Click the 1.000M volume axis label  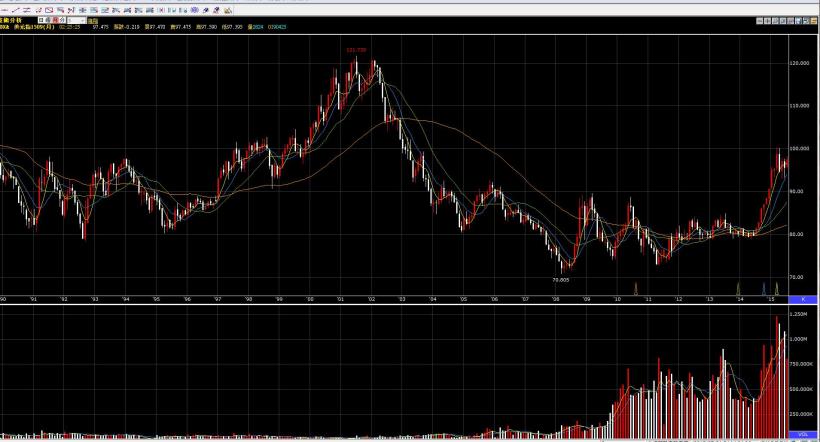point(799,339)
